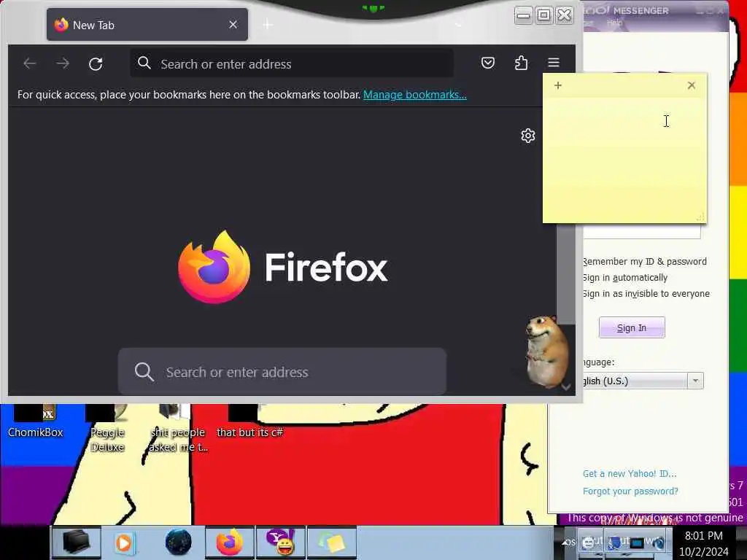Show hidden system tray icons arrow
This screenshot has height=560, width=747.
pyautogui.click(x=565, y=542)
